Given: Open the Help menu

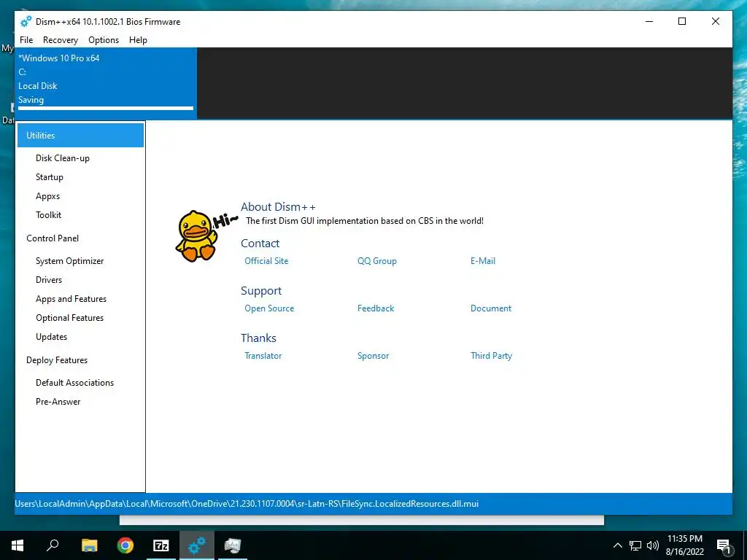Looking at the screenshot, I should tap(138, 40).
